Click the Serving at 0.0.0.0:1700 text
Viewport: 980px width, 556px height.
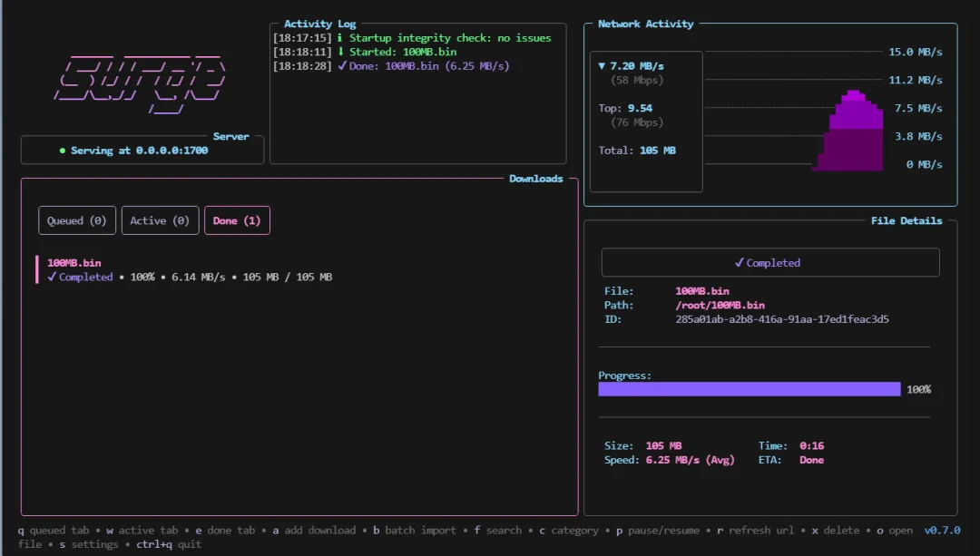[x=140, y=151]
